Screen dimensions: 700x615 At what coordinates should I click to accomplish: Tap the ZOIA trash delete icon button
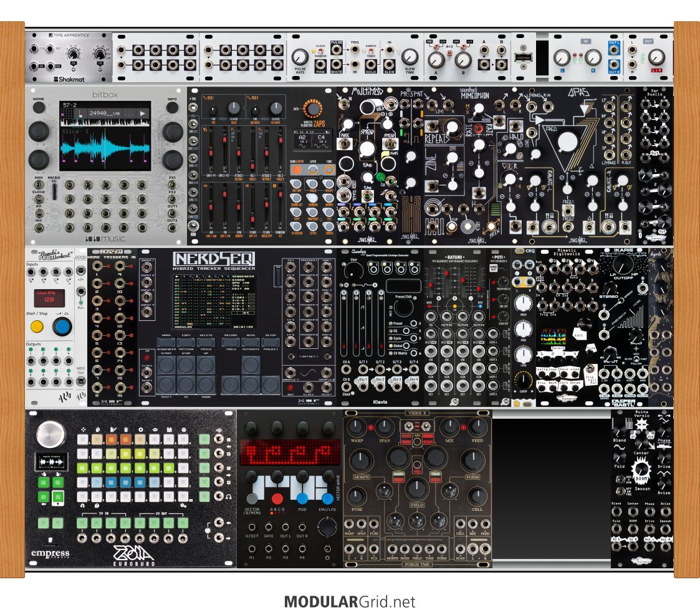point(126,430)
